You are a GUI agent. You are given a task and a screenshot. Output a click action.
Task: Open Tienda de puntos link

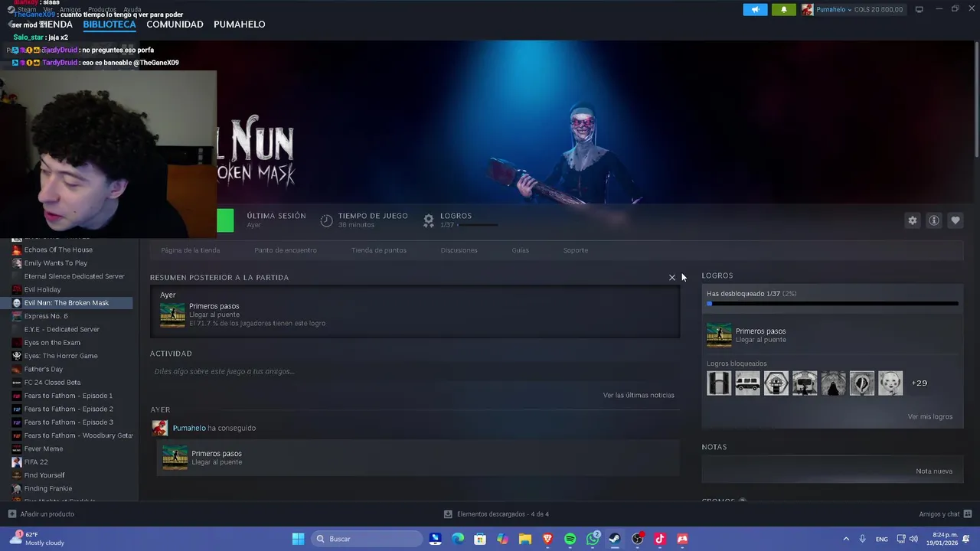(x=379, y=250)
